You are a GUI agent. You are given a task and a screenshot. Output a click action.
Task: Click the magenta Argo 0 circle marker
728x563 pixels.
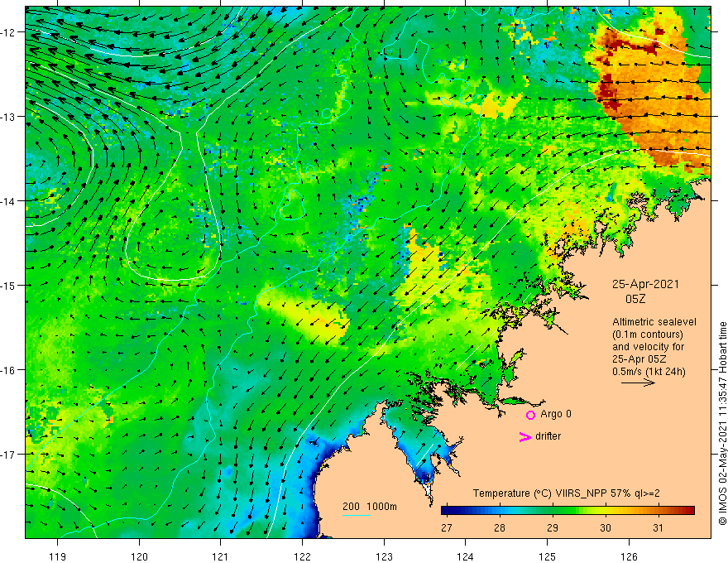click(530, 415)
